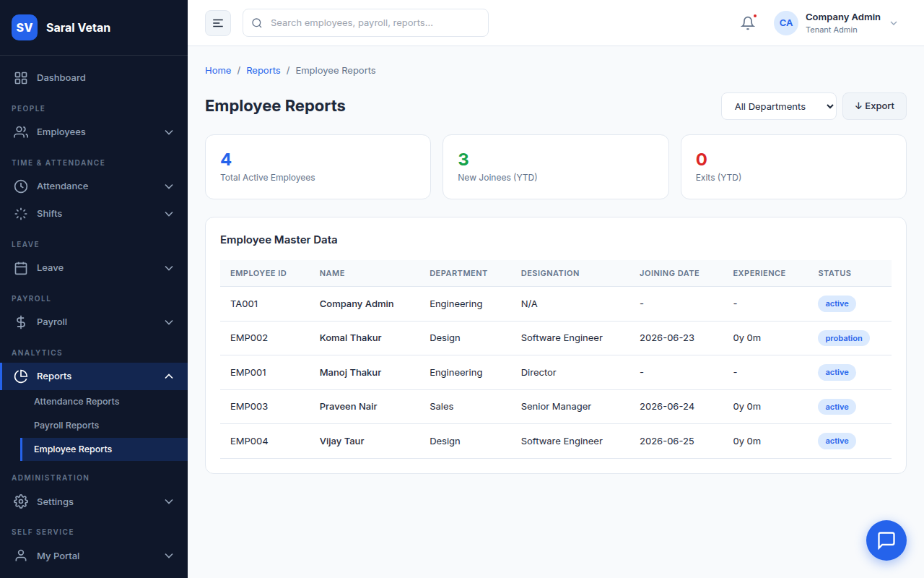Click the Home breadcrumb link
The height and width of the screenshot is (578, 924).
tap(218, 71)
